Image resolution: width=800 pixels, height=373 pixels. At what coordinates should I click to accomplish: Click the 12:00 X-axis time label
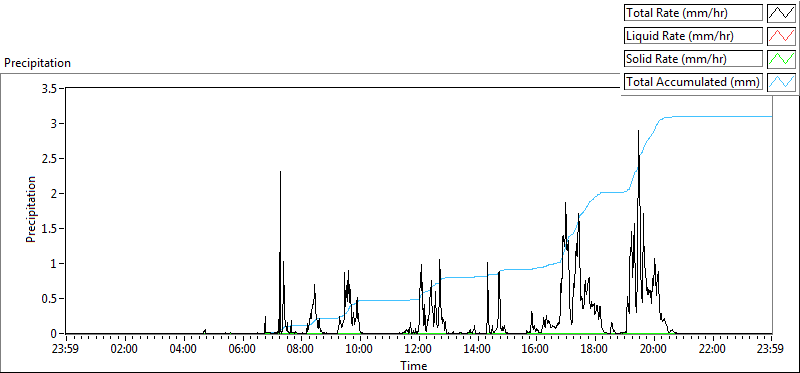[419, 350]
